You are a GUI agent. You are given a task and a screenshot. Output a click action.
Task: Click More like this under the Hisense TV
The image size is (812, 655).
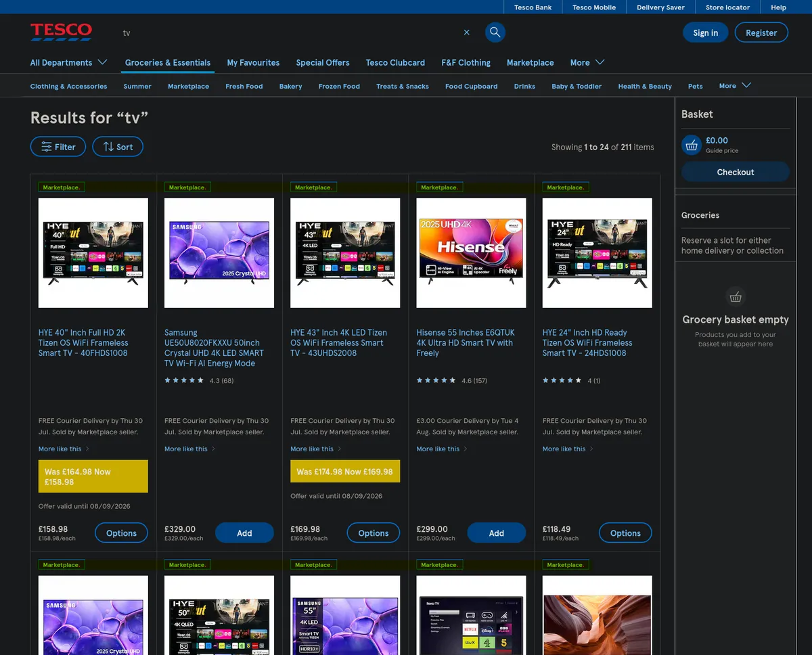click(441, 449)
